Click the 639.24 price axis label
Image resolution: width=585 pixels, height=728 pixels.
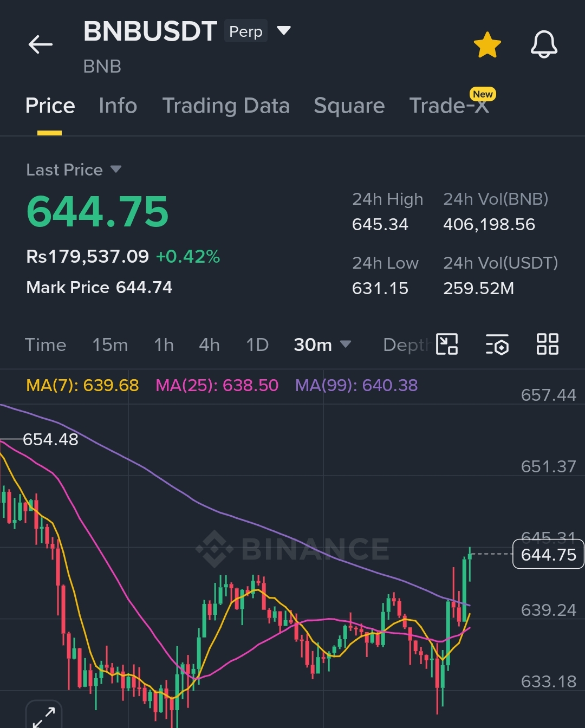coord(548,610)
